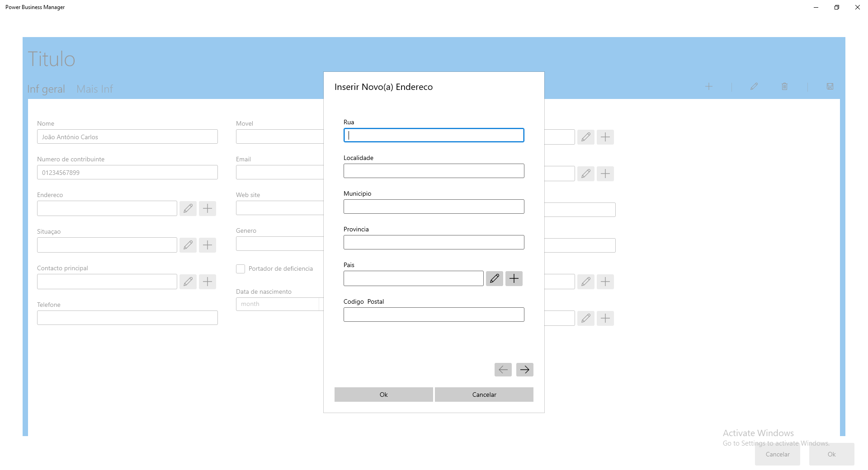868x470 pixels.
Task: Focus the Endereco field in main form
Action: (x=107, y=208)
